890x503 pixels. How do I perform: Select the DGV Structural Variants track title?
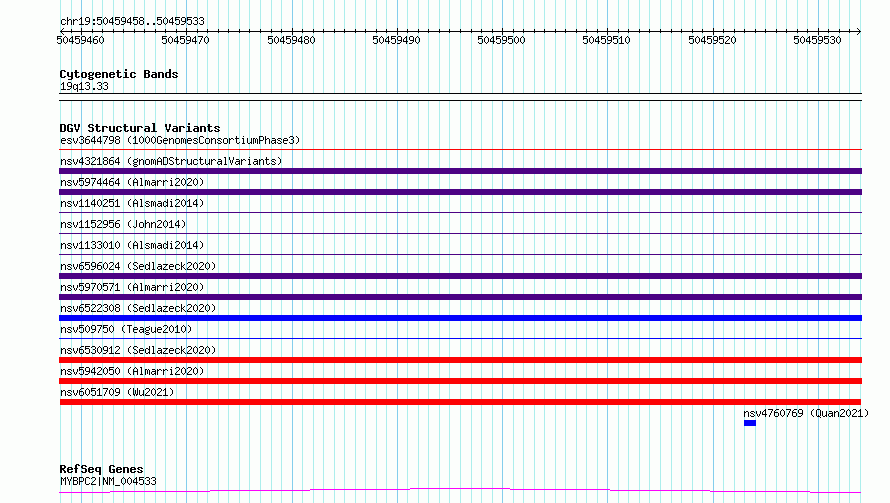140,128
